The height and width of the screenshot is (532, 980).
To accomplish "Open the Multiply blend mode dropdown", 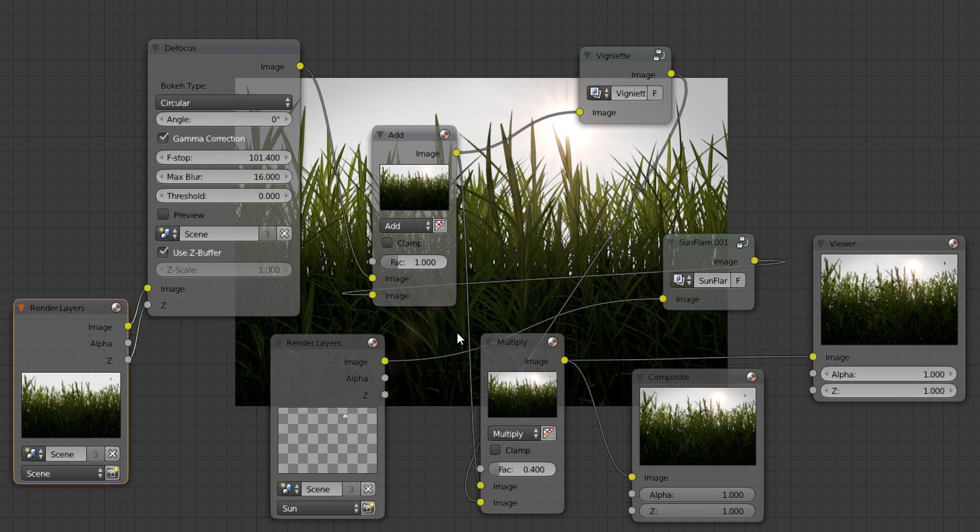I will (514, 434).
